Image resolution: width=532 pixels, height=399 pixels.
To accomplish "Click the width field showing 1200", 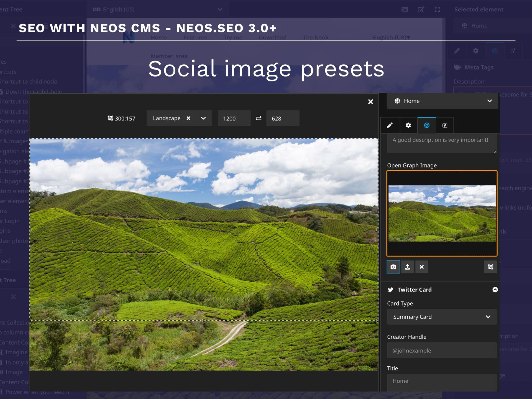I will coord(234,118).
